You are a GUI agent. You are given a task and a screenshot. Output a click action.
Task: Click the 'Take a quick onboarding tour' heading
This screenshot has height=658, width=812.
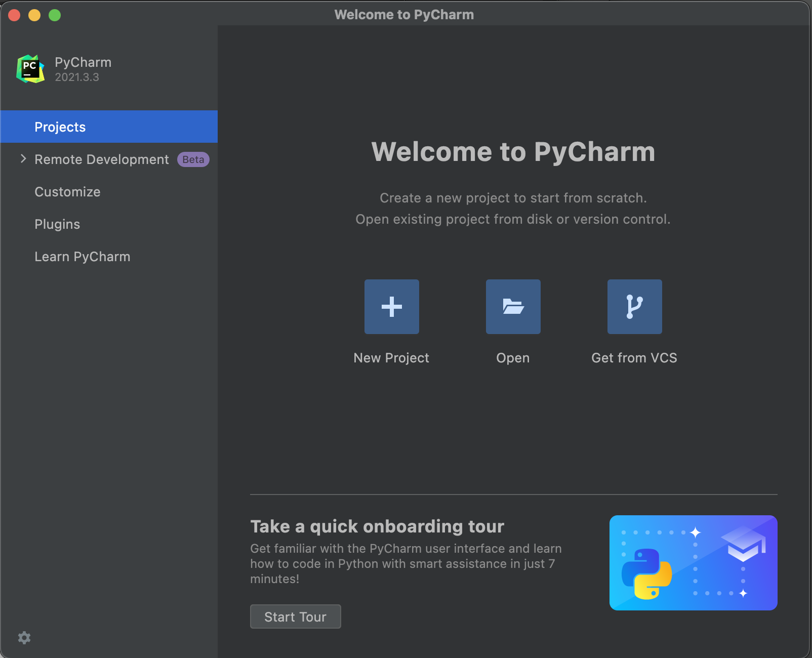(x=377, y=526)
